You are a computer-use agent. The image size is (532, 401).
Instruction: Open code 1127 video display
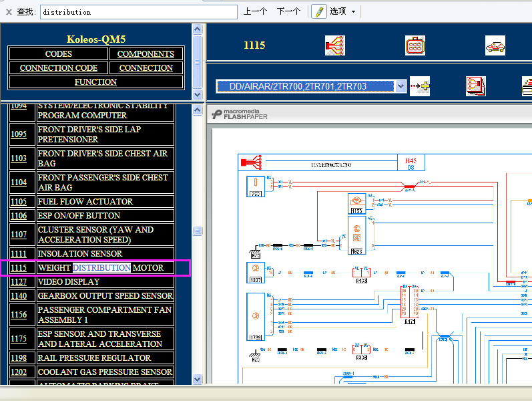pos(19,282)
